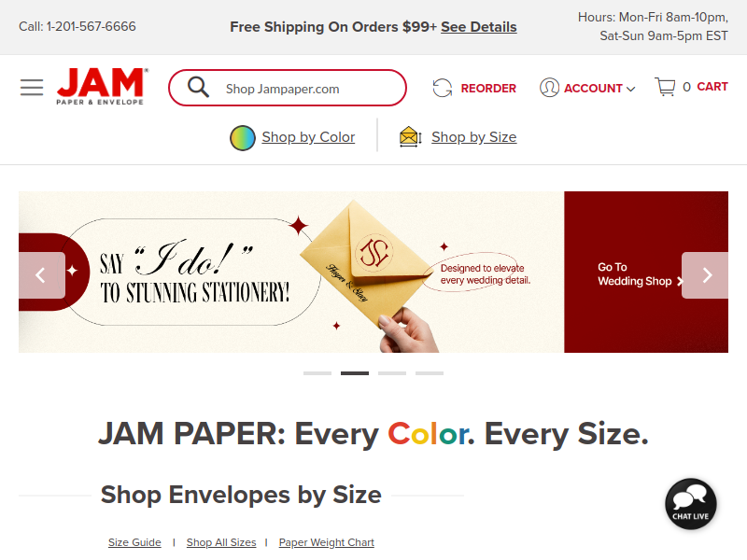Expand the Account dropdown chevron
Image resolution: width=747 pixels, height=560 pixels.
pos(631,89)
